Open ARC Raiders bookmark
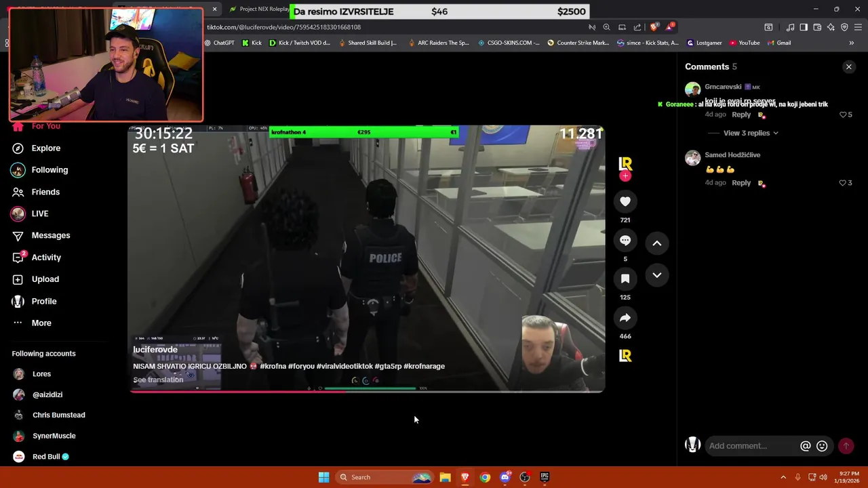The image size is (868, 488). click(438, 43)
